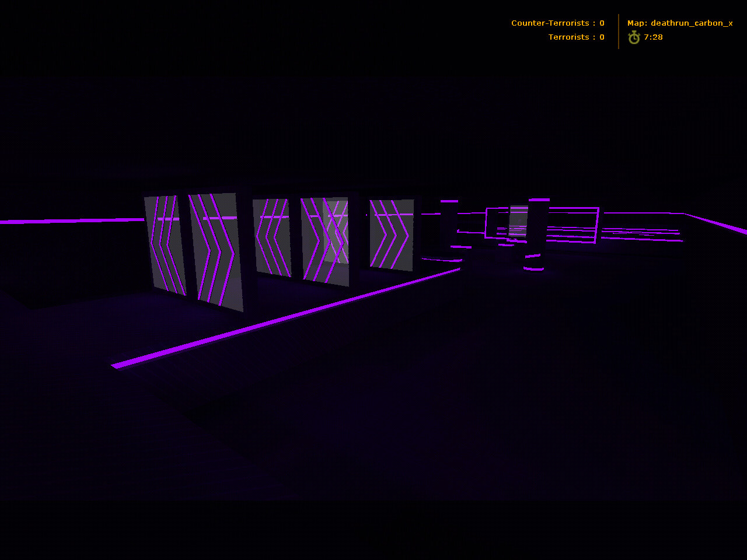Click the purple edge line at the far right
This screenshot has width=747, height=560.
(x=718, y=224)
